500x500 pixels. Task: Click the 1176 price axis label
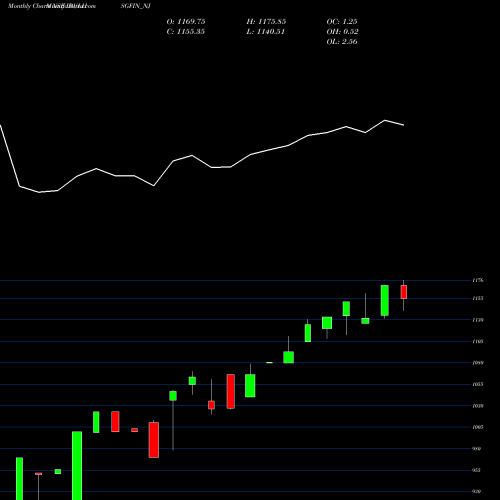(x=478, y=280)
